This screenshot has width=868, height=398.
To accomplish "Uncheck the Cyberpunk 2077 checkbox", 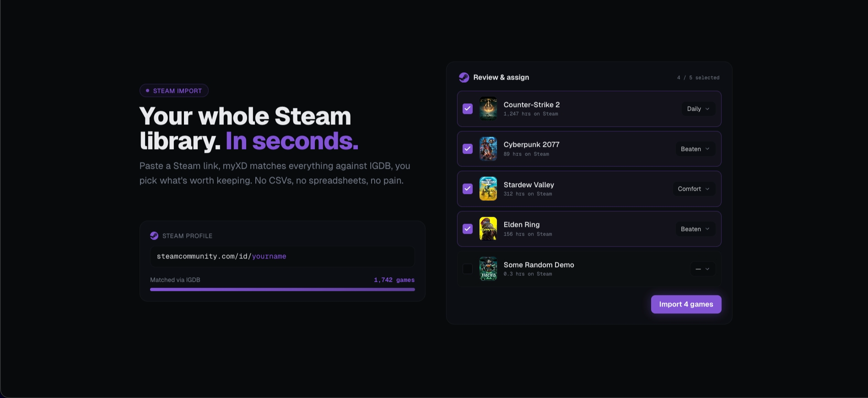I will click(468, 149).
